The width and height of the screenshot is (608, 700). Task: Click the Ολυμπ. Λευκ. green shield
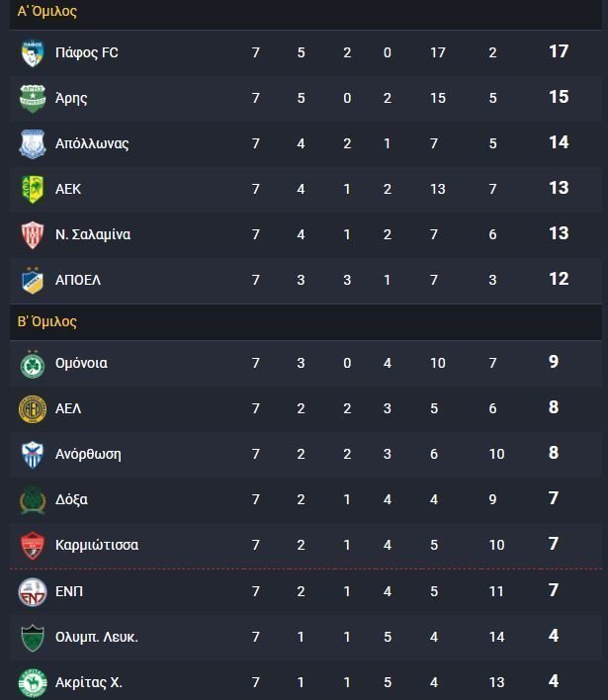pos(33,638)
